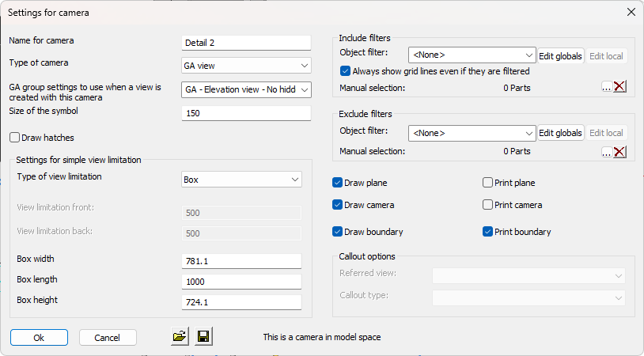Click the floppy disk save settings icon
This screenshot has height=356, width=644.
(203, 337)
